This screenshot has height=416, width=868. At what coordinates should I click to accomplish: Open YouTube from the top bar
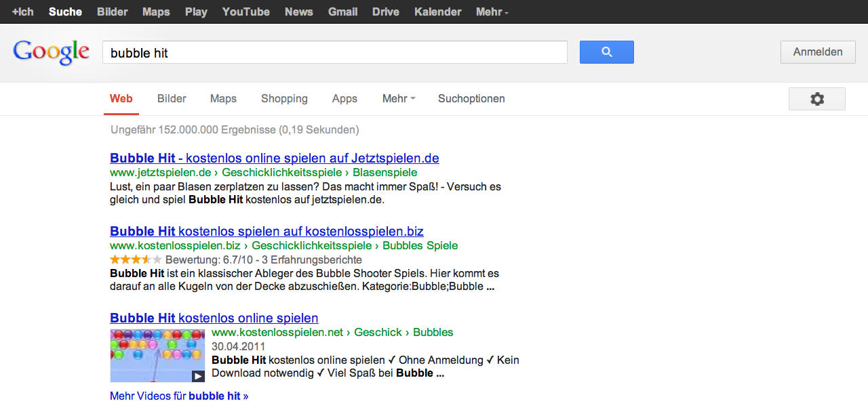pyautogui.click(x=245, y=12)
